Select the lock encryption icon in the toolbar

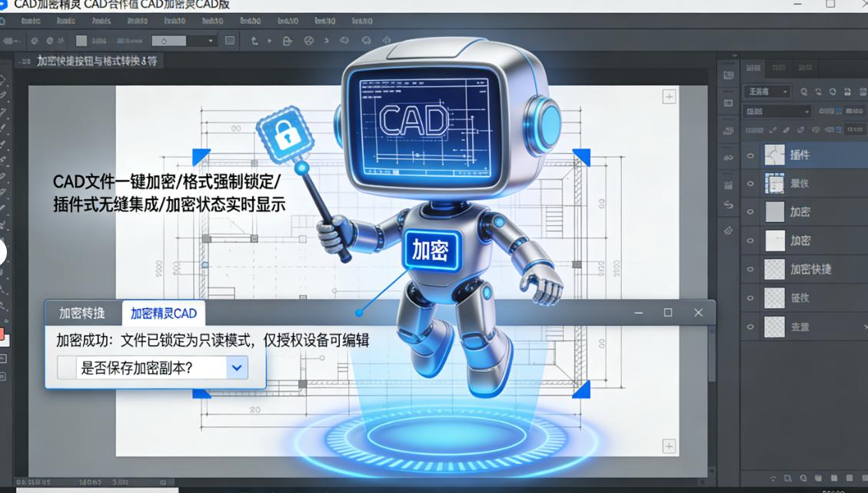pyautogui.click(x=286, y=41)
